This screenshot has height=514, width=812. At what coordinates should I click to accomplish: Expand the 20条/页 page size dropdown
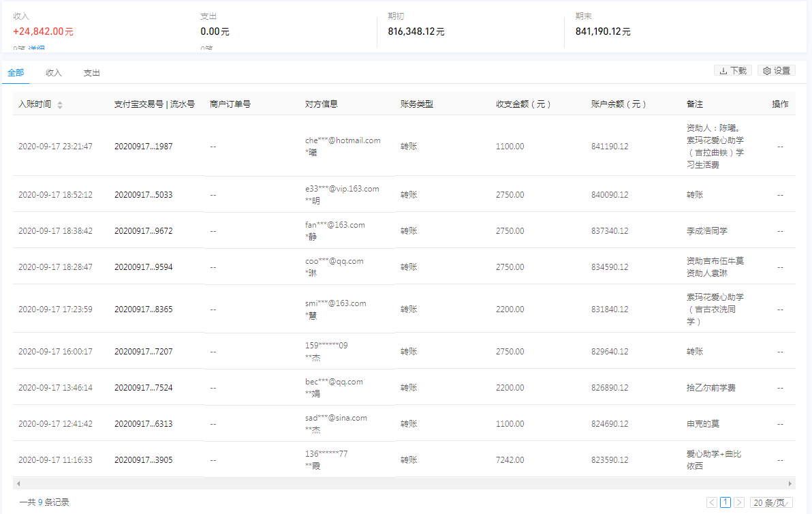point(771,502)
